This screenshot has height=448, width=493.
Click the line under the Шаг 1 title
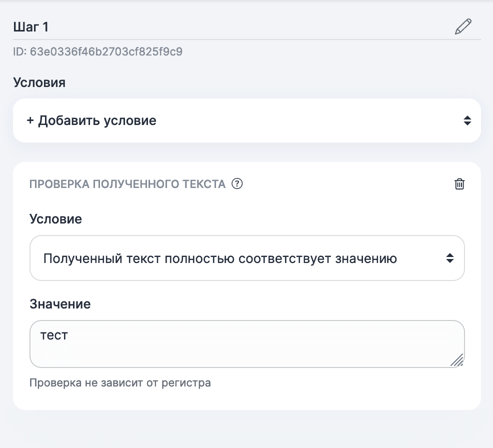coord(246,39)
